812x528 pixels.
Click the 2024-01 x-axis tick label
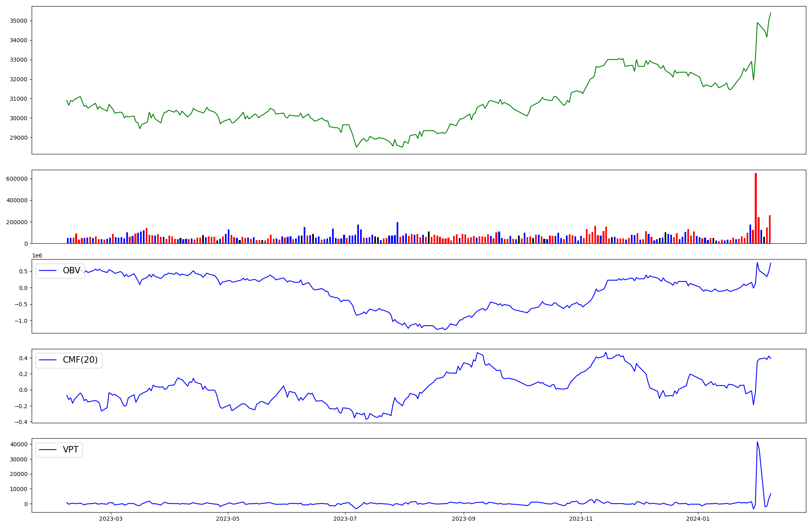coord(698,519)
